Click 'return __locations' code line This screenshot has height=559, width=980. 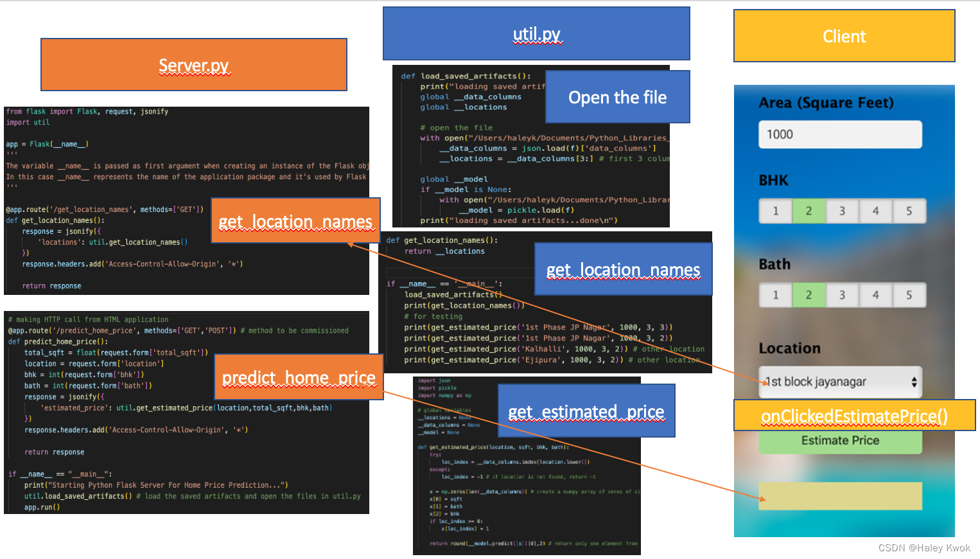[x=444, y=251]
